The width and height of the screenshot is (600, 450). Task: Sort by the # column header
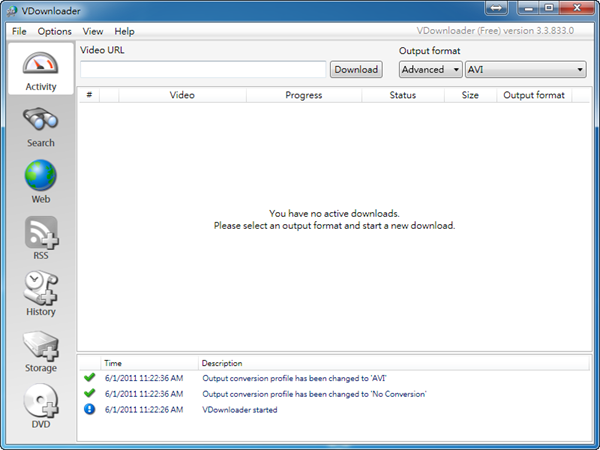[89, 95]
